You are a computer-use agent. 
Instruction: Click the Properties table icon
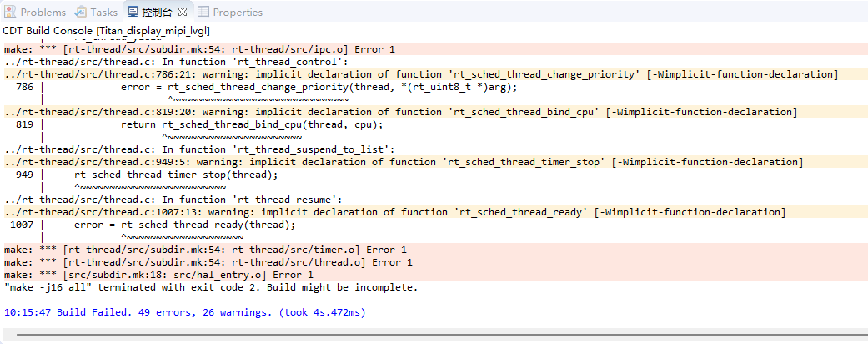[x=203, y=12]
